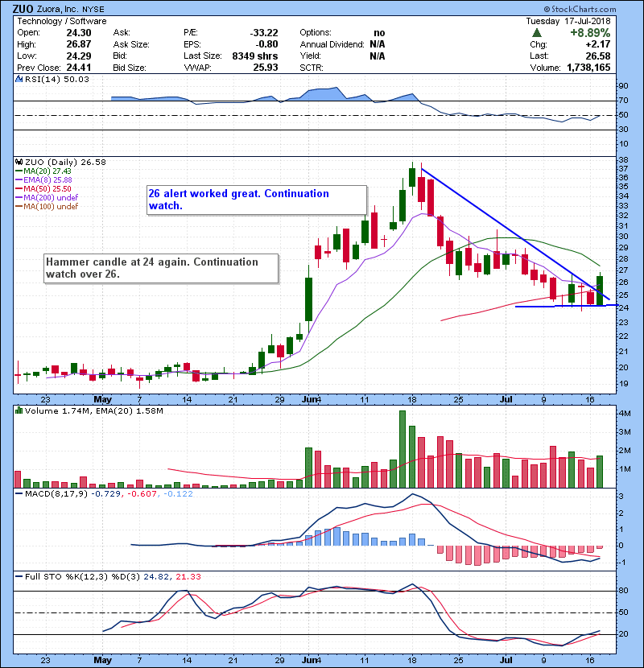Click the Volume 1.74M, EMA(20) 1.58M label
644x668 pixels.
click(x=93, y=410)
